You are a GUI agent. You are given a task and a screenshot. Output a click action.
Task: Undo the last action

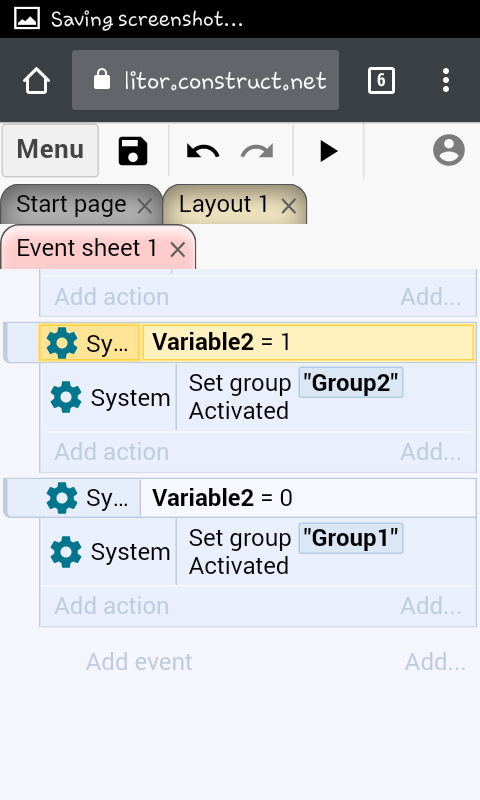[203, 152]
